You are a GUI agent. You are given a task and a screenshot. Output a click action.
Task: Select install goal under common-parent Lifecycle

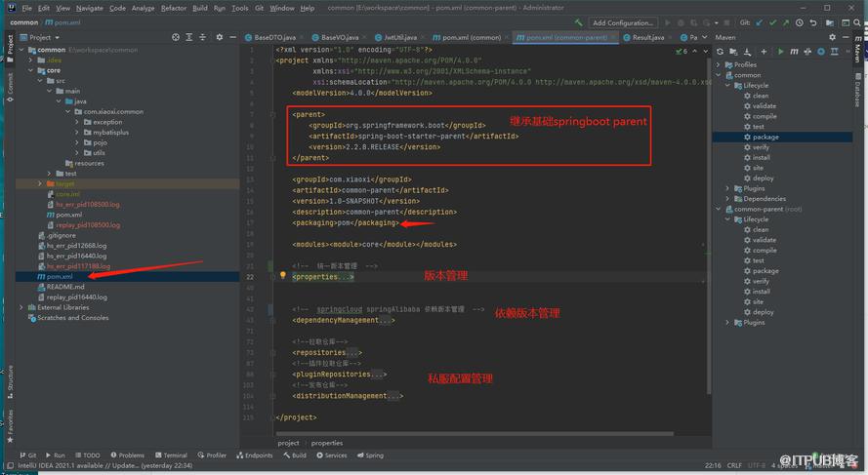click(x=762, y=292)
